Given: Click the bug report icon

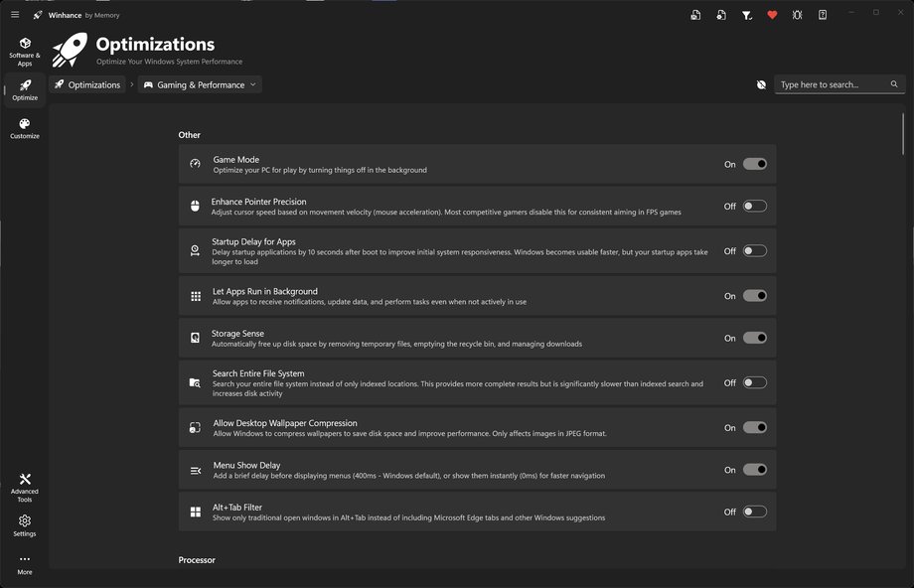Looking at the screenshot, I should pos(797,15).
